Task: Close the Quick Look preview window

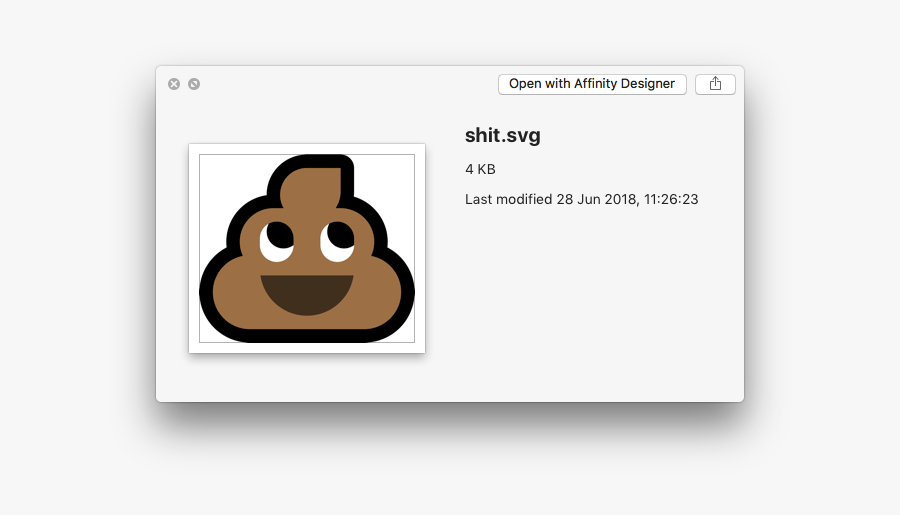Action: 174,84
